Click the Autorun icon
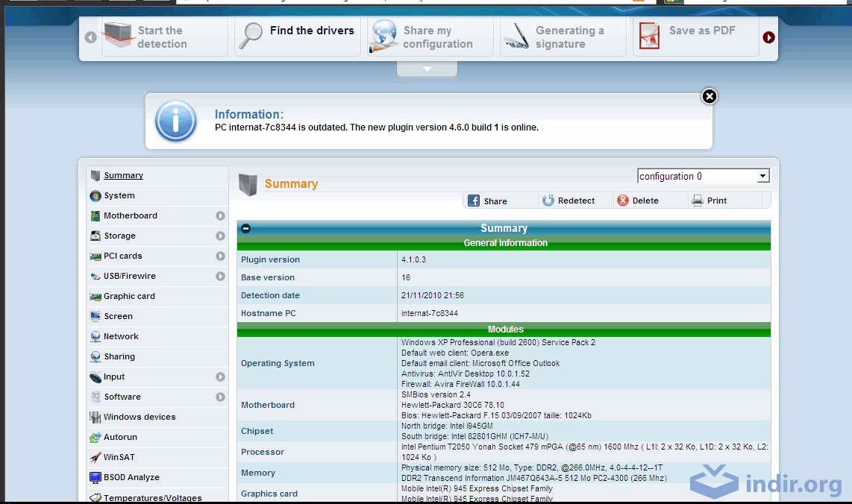This screenshot has height=504, width=852. point(95,437)
